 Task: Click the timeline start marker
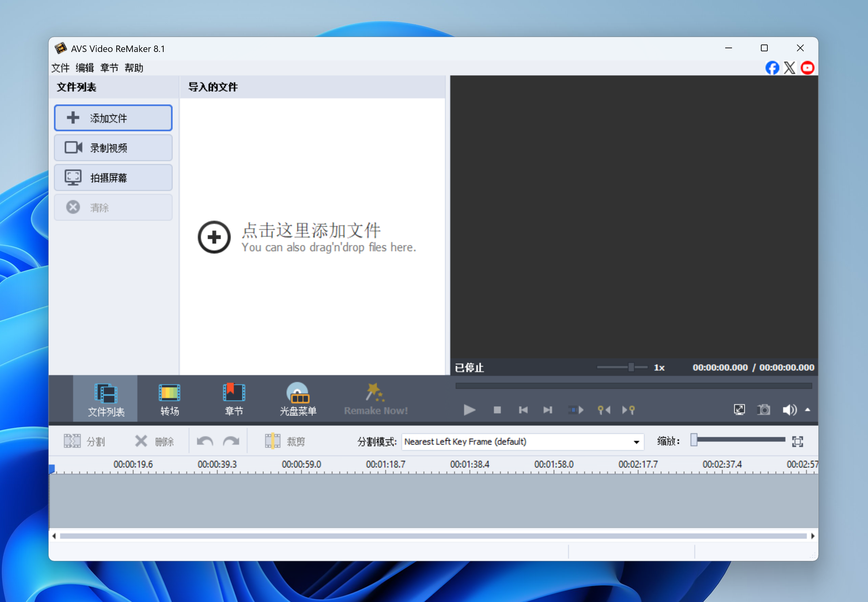point(52,468)
